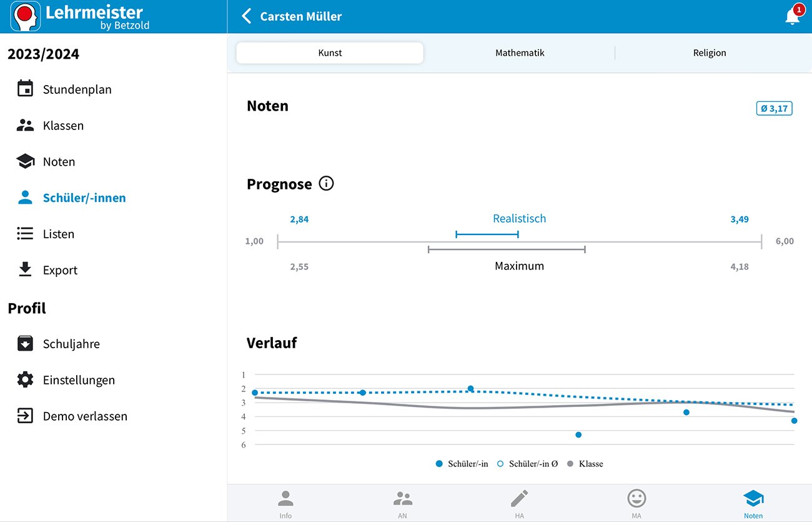Click the Maximum label
The height and width of the screenshot is (522, 812).
coord(519,266)
